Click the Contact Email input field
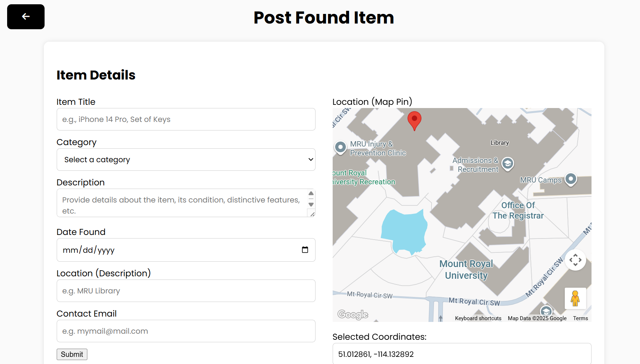640x364 pixels. click(186, 331)
